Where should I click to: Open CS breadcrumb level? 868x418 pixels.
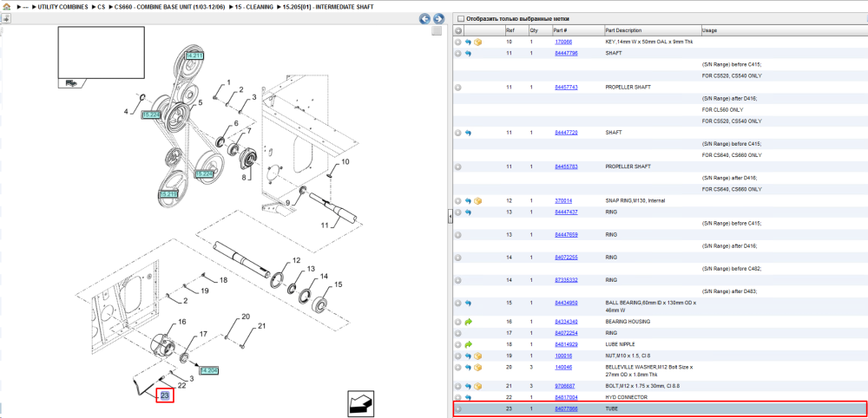[102, 7]
